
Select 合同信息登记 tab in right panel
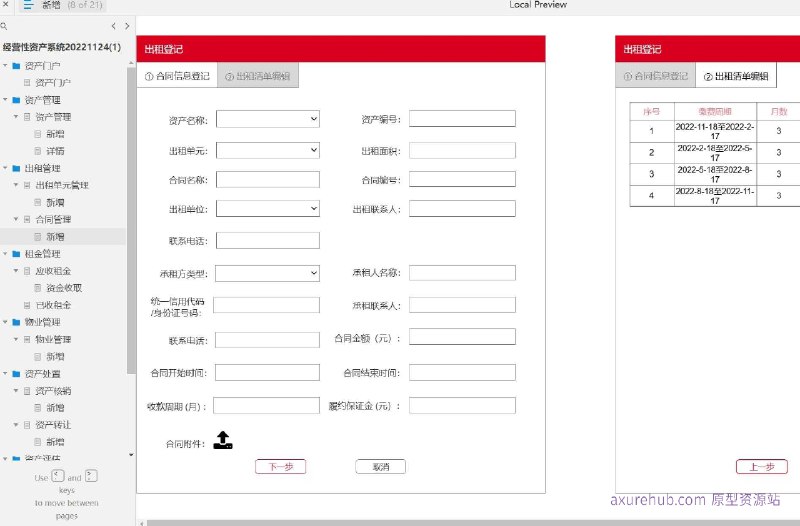(656, 76)
